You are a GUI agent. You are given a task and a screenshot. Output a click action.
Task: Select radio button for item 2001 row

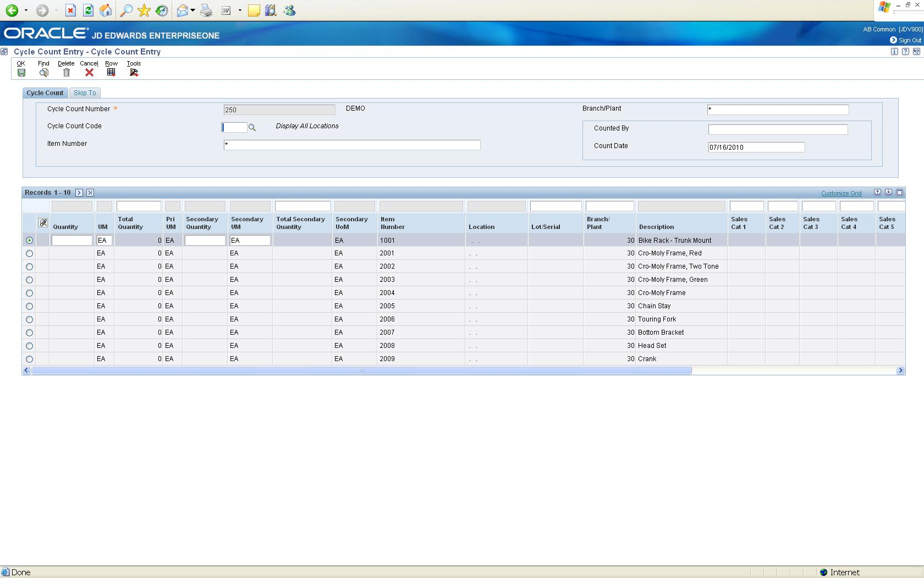[x=30, y=254]
